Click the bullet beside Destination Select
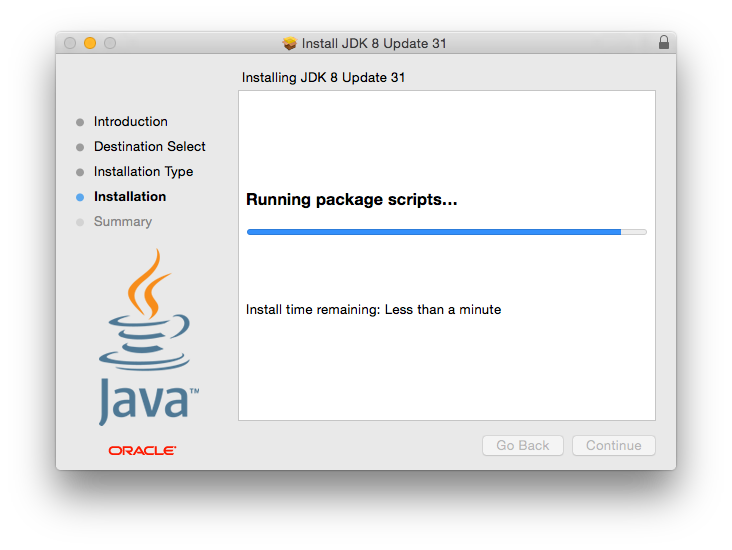This screenshot has height=550, width=732. (80, 148)
